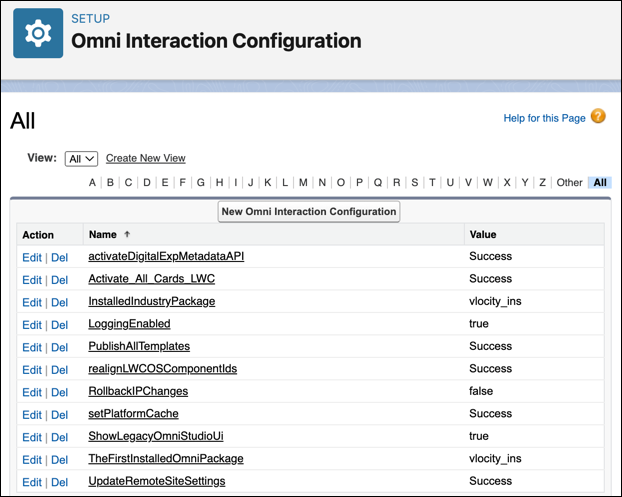Open the View dropdown selector
622x497 pixels.
81,158
